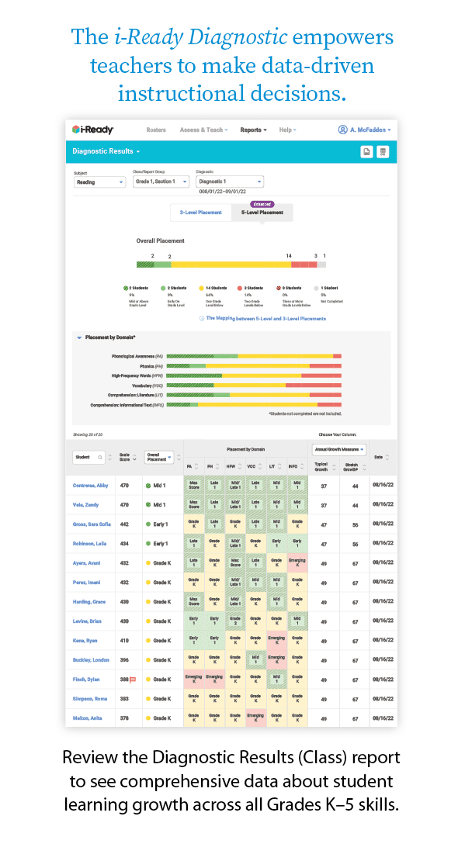Image resolution: width=465 pixels, height=868 pixels.
Task: Sort by LIT domain column
Action: 281,467
